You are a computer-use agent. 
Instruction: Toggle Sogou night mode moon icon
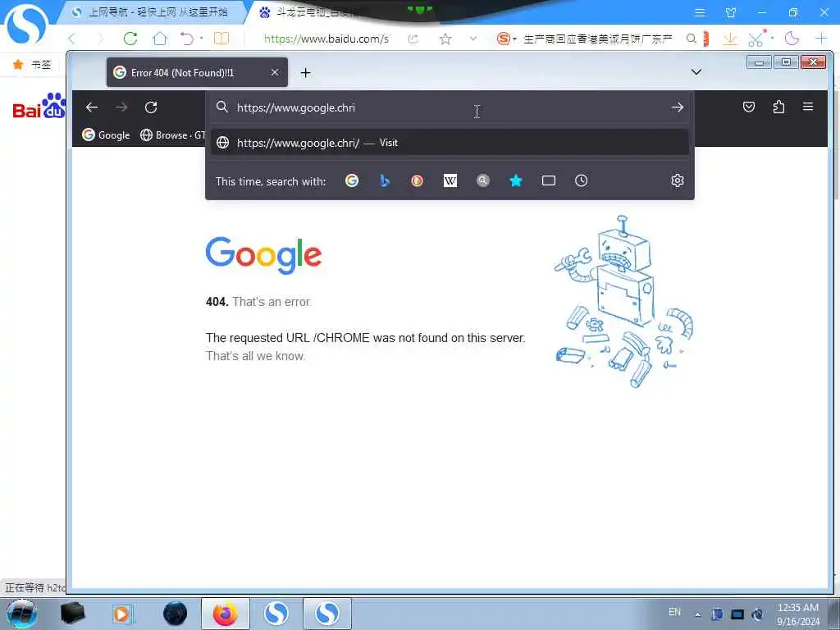792,39
